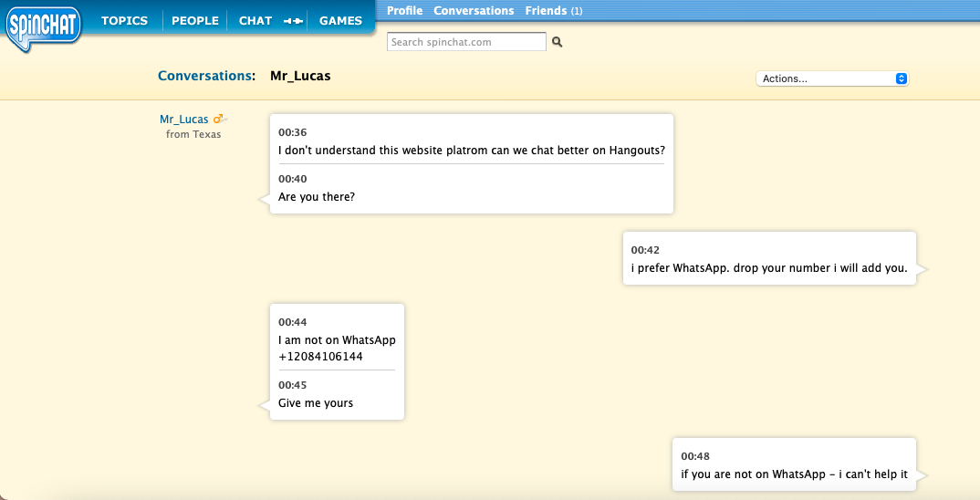This screenshot has width=980, height=500.
Task: Click the SpinChat logo
Action: point(43,27)
